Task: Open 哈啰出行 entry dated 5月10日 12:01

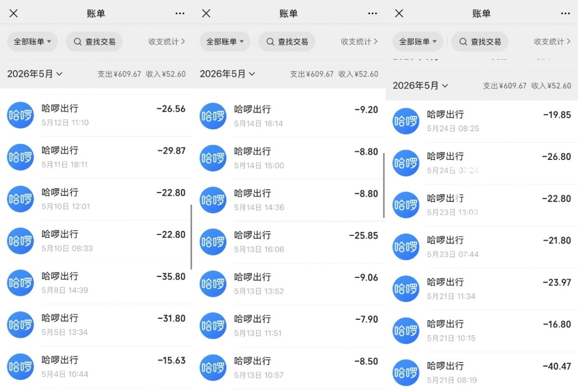Action: 96,199
